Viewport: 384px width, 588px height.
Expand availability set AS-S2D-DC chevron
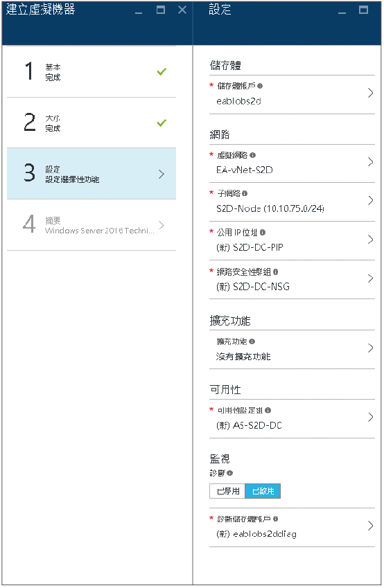[371, 418]
